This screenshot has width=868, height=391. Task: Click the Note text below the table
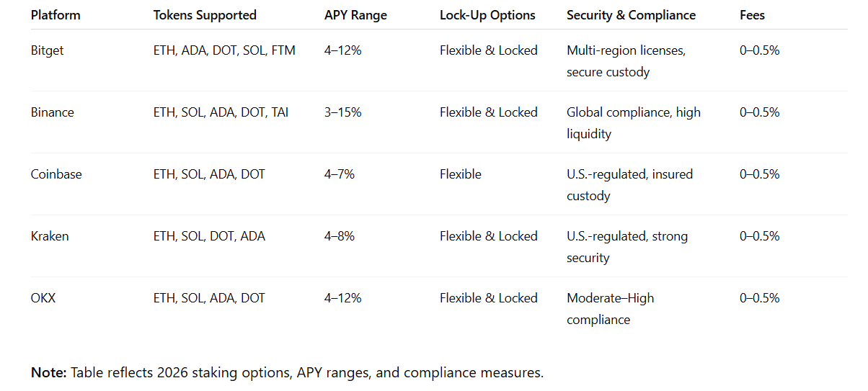[x=287, y=373]
